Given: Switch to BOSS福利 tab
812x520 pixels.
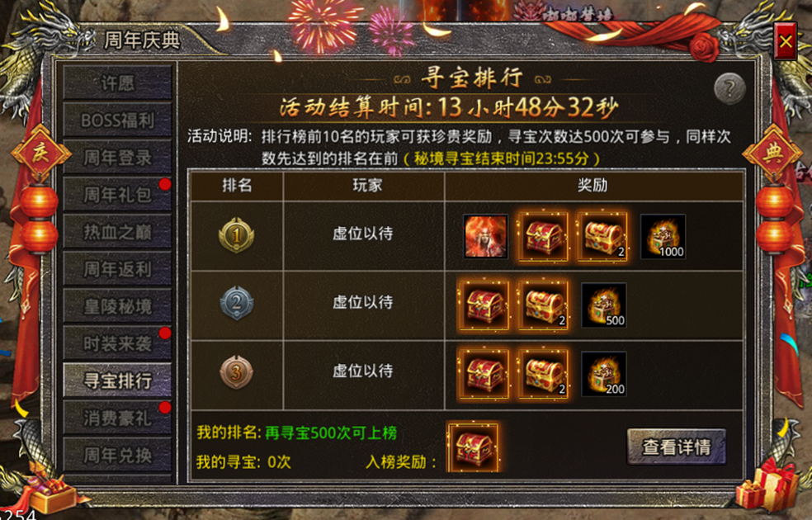Looking at the screenshot, I should 117,121.
